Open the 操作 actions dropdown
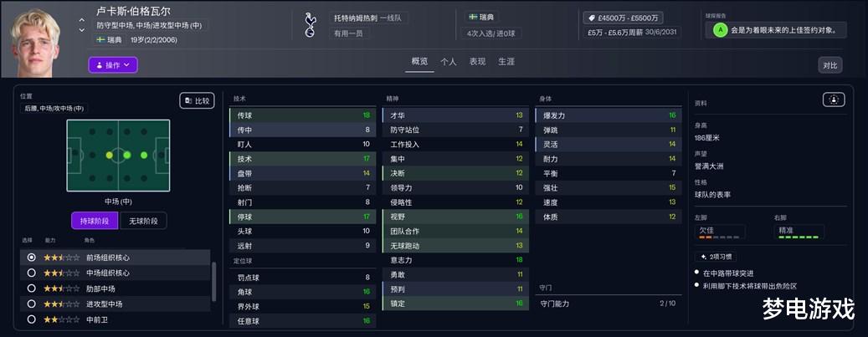 (x=112, y=64)
